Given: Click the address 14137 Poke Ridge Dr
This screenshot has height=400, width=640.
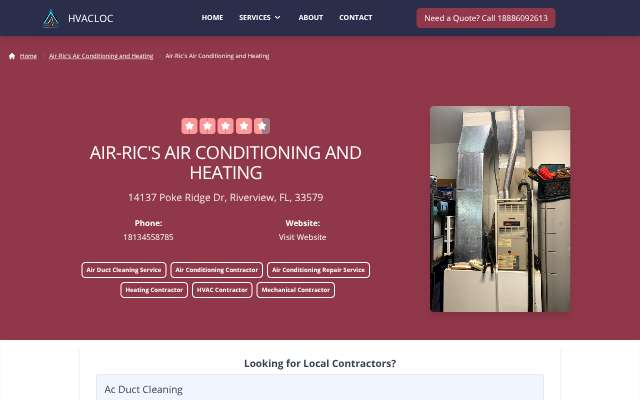Looking at the screenshot, I should 225,198.
